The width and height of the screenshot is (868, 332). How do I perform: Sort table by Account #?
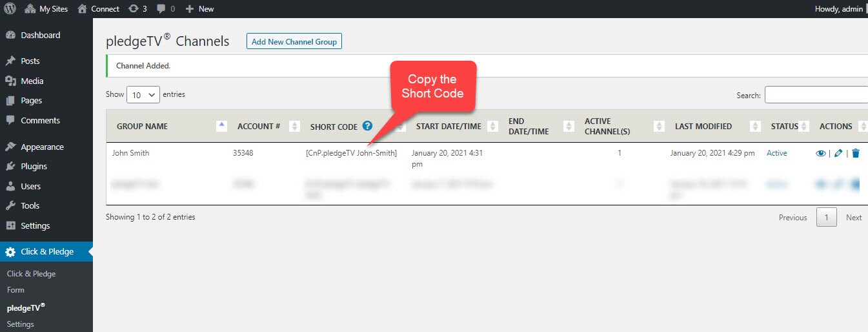pos(294,126)
